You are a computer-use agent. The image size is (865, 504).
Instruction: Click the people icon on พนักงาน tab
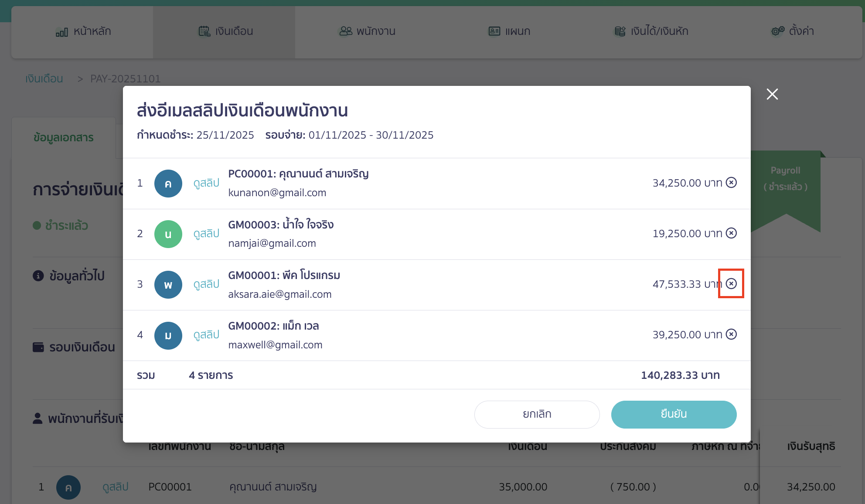pos(345,31)
